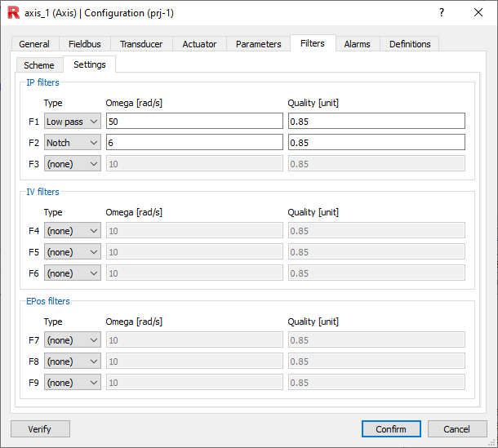Screen dimensions: 498x448
Task: Open the F2 Type dropdown (Notch)
Action: point(73,143)
